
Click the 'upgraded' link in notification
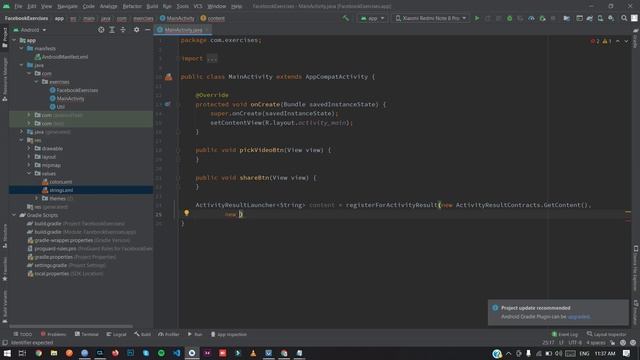point(579,317)
